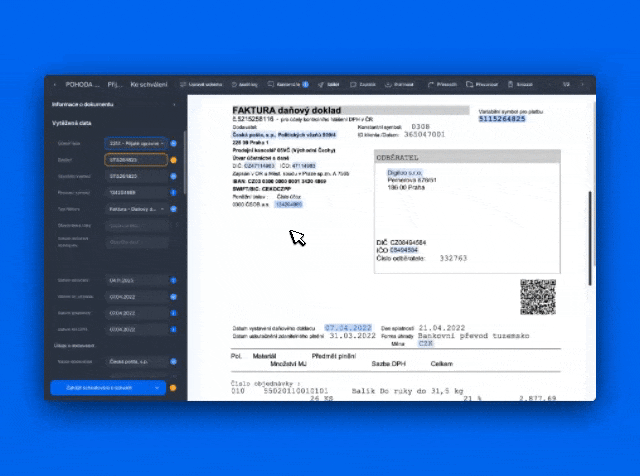Image resolution: width=640 pixels, height=476 pixels.
Task: Click 'FAKTURA daňový doklad' heading
Action: (x=287, y=110)
